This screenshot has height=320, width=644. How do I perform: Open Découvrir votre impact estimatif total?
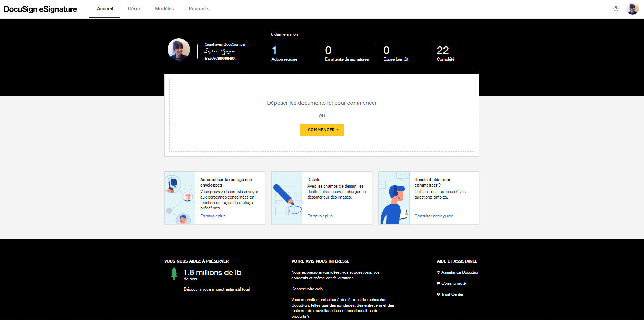(217, 289)
